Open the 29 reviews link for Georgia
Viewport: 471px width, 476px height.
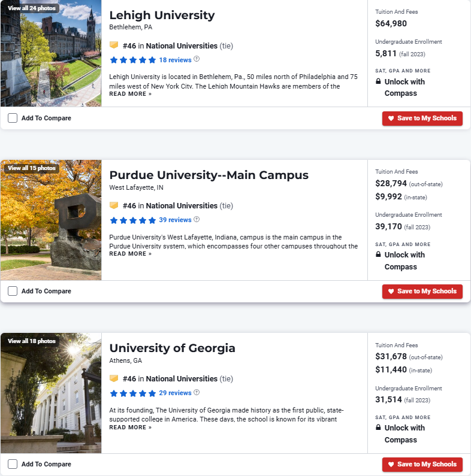click(x=175, y=393)
